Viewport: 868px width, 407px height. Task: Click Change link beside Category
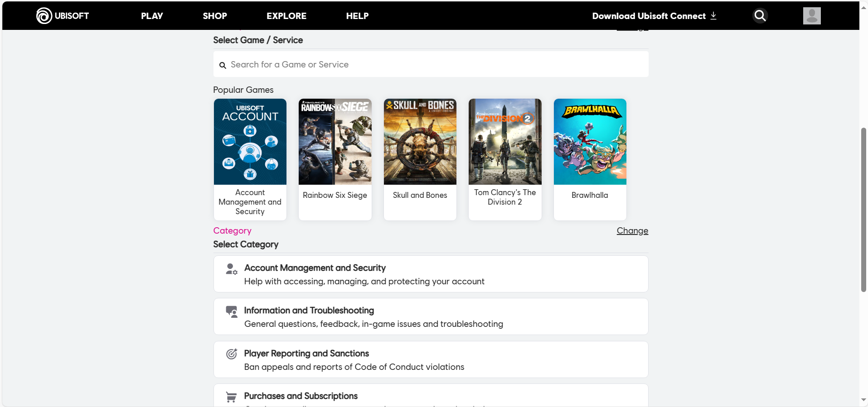point(632,231)
